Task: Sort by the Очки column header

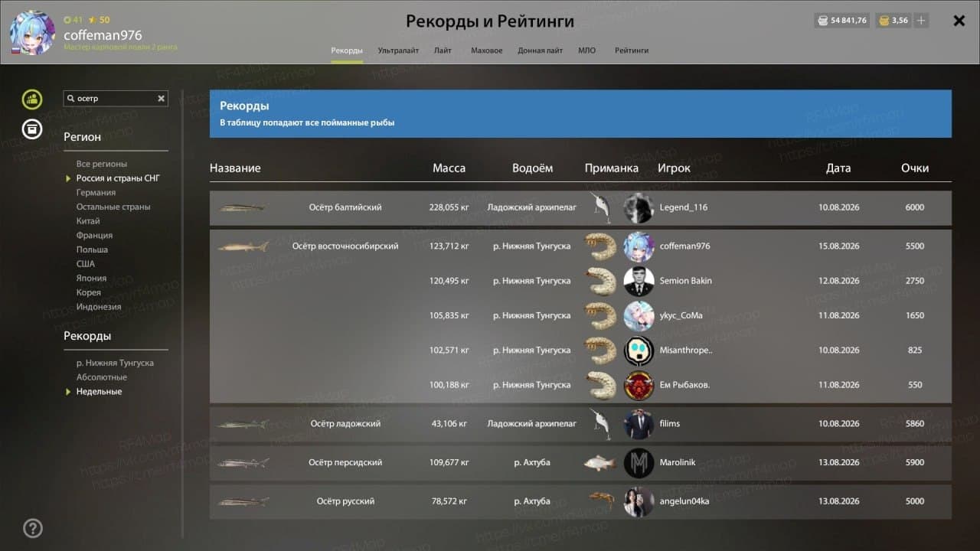Action: (915, 168)
